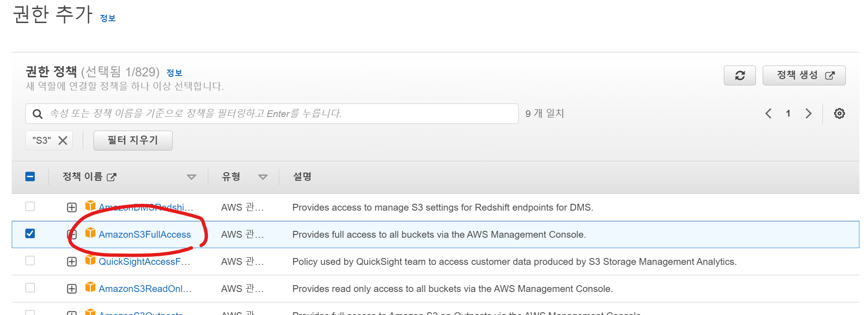This screenshot has width=868, height=315.
Task: Expand the AmazonS3ReadOnl… policy row
Action: pos(72,289)
